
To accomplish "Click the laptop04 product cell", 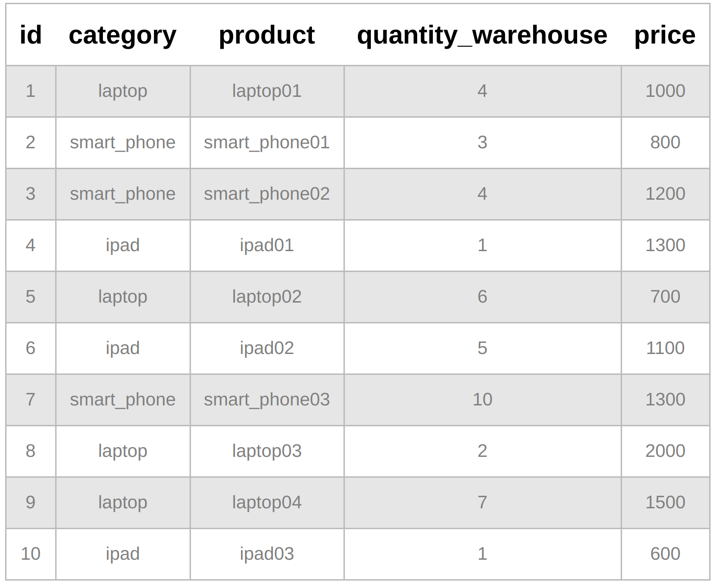I will [267, 502].
